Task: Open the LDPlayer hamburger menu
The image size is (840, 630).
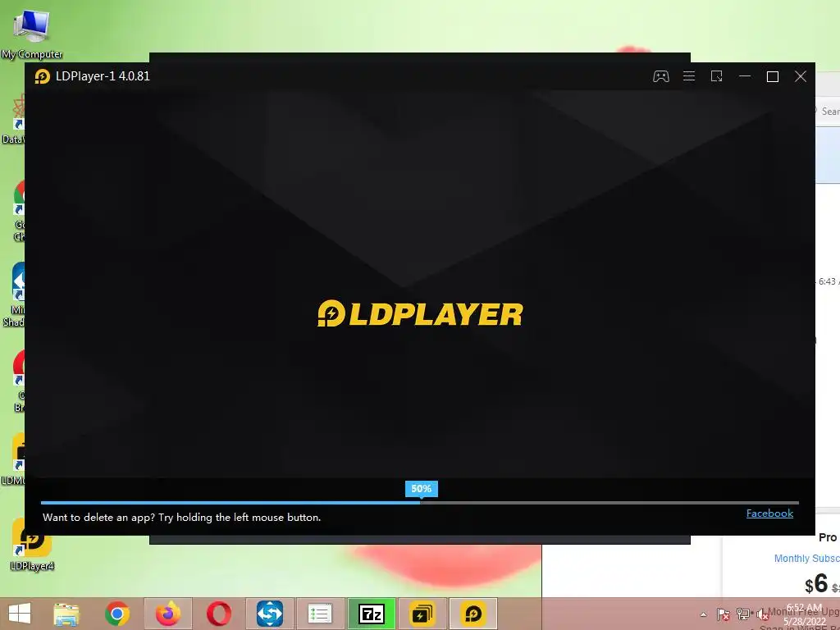Action: pyautogui.click(x=689, y=76)
